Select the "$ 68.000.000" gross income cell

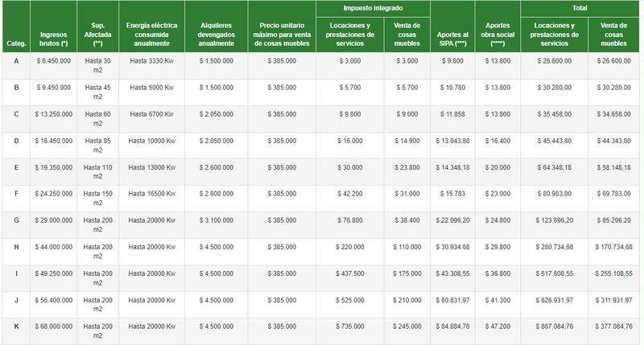[x=54, y=327]
